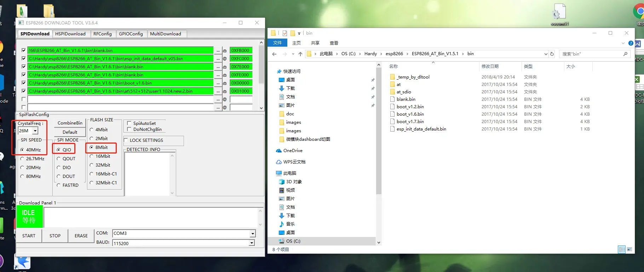The image size is (644, 272).
Task: Click the Default settings button
Action: click(70, 132)
